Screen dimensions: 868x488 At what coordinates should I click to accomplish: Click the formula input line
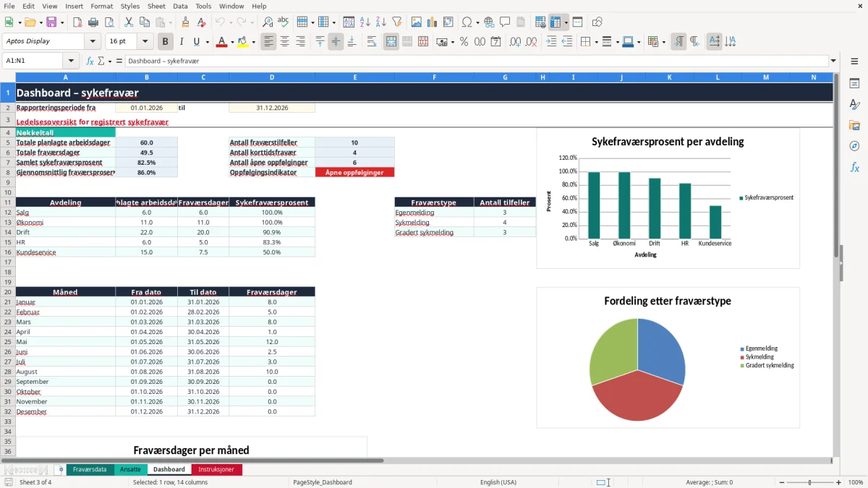pyautogui.click(x=476, y=61)
